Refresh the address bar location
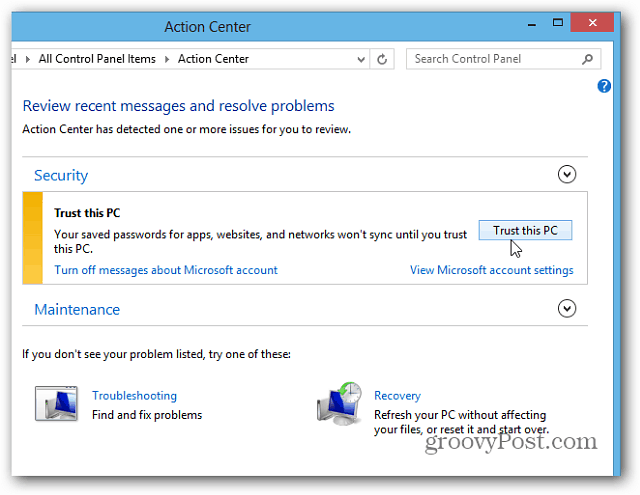The height and width of the screenshot is (495, 640). click(x=382, y=59)
